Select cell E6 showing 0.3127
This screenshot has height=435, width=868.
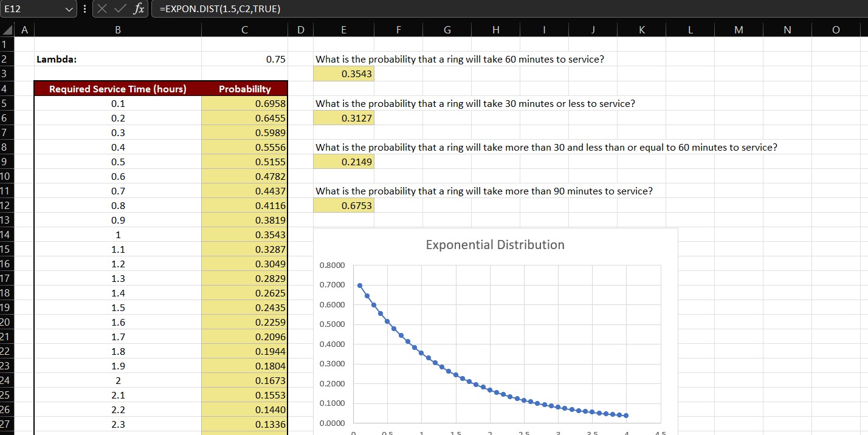point(343,118)
